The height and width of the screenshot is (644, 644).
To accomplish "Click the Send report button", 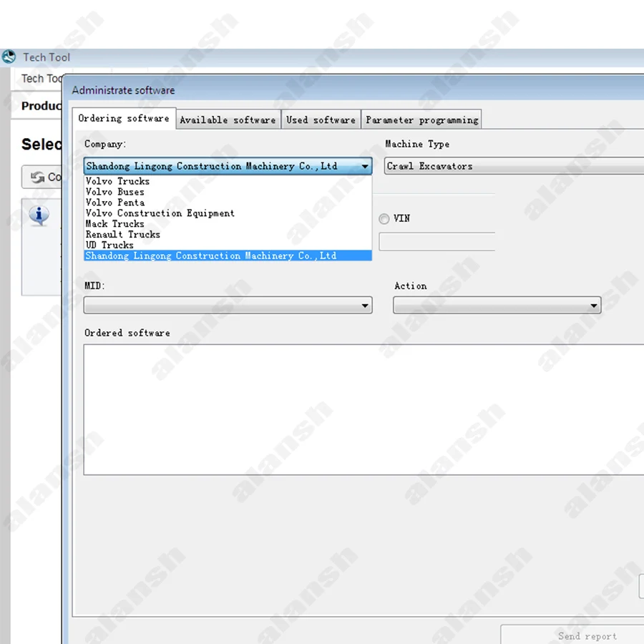I will tap(572, 635).
